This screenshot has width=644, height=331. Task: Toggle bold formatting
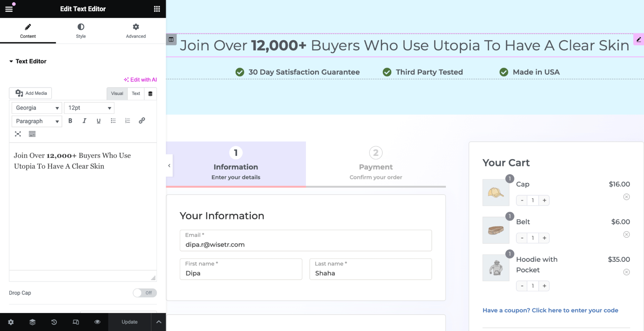[x=70, y=121]
